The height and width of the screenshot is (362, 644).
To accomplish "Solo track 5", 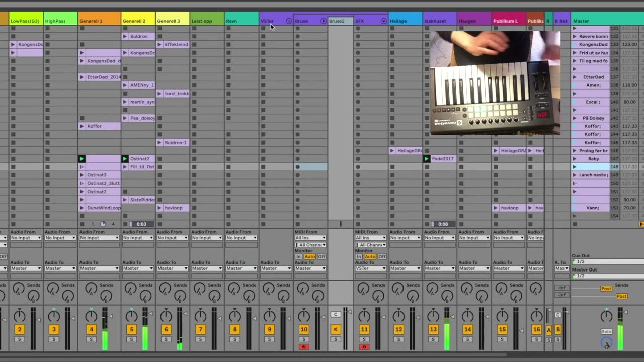I will [x=131, y=339].
